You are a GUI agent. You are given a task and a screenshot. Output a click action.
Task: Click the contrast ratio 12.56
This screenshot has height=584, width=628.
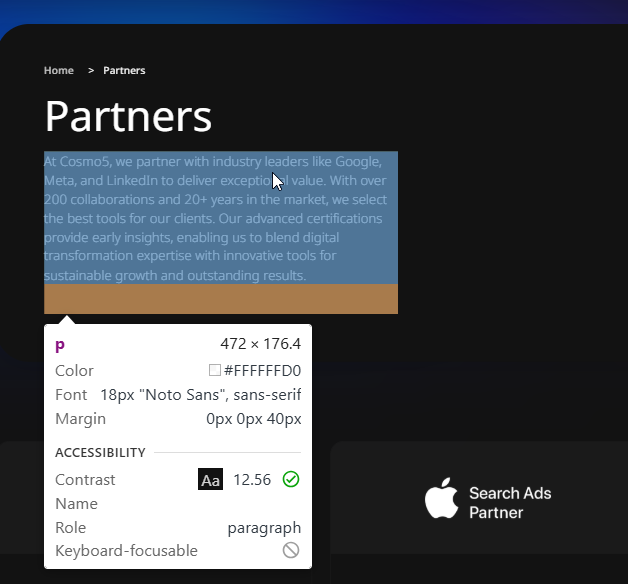coord(252,479)
